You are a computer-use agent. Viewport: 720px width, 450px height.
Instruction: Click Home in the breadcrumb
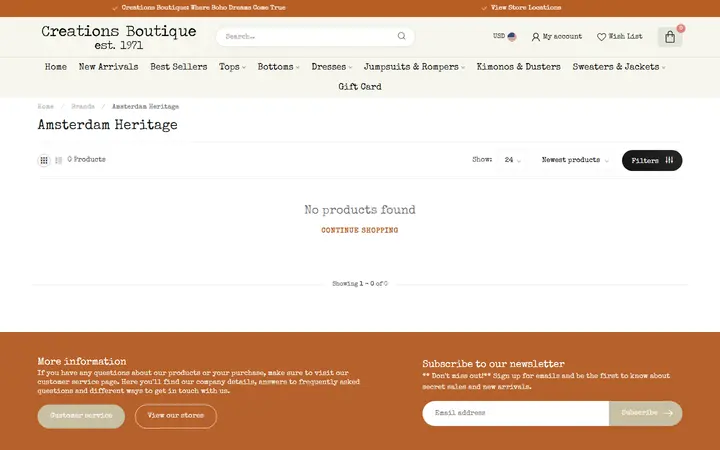(x=45, y=107)
